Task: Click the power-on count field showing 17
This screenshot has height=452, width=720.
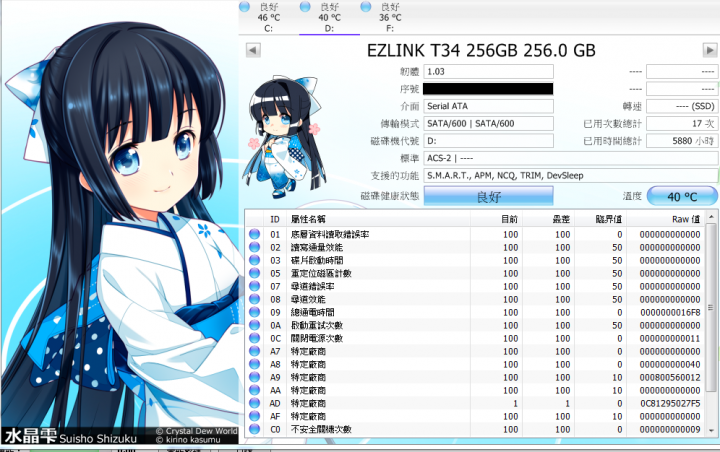Action: pos(682,124)
